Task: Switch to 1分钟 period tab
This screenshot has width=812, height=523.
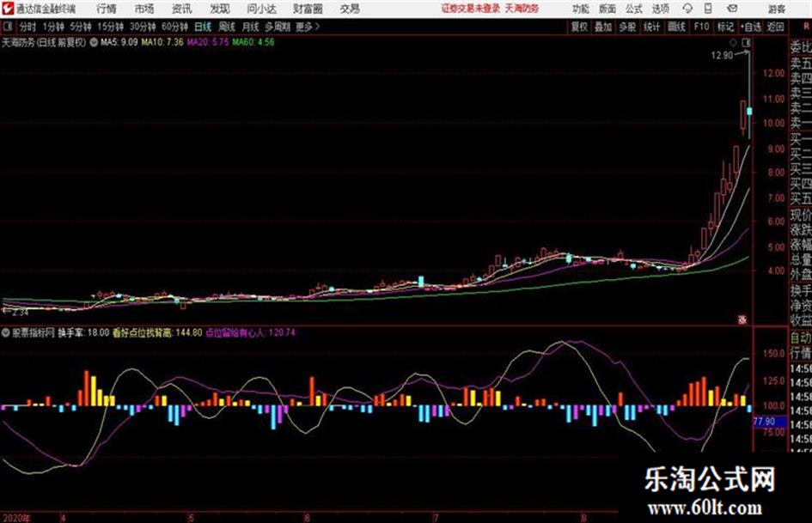Action: click(x=53, y=27)
